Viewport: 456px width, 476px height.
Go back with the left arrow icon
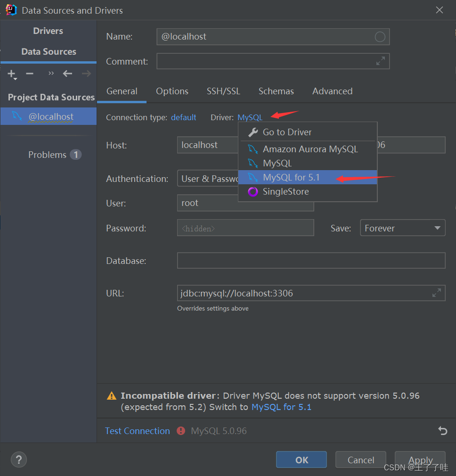[67, 74]
